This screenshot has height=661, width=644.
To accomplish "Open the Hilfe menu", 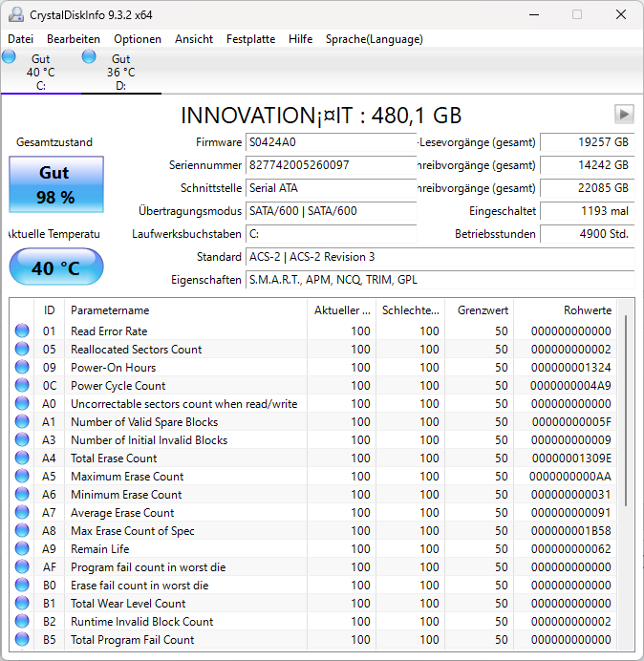I will [x=300, y=39].
